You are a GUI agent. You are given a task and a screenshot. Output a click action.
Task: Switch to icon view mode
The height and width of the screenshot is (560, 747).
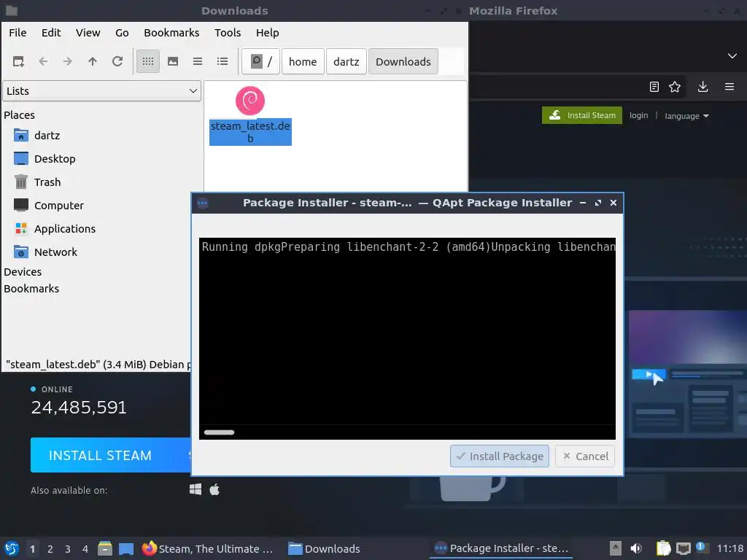coord(148,61)
